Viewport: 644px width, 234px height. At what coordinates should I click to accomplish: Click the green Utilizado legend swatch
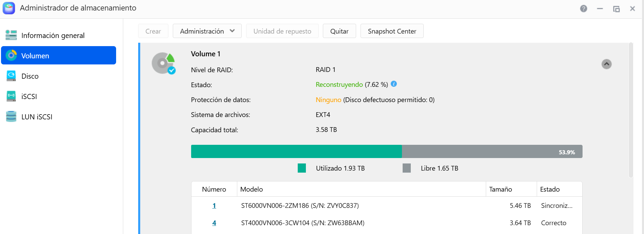tap(302, 168)
